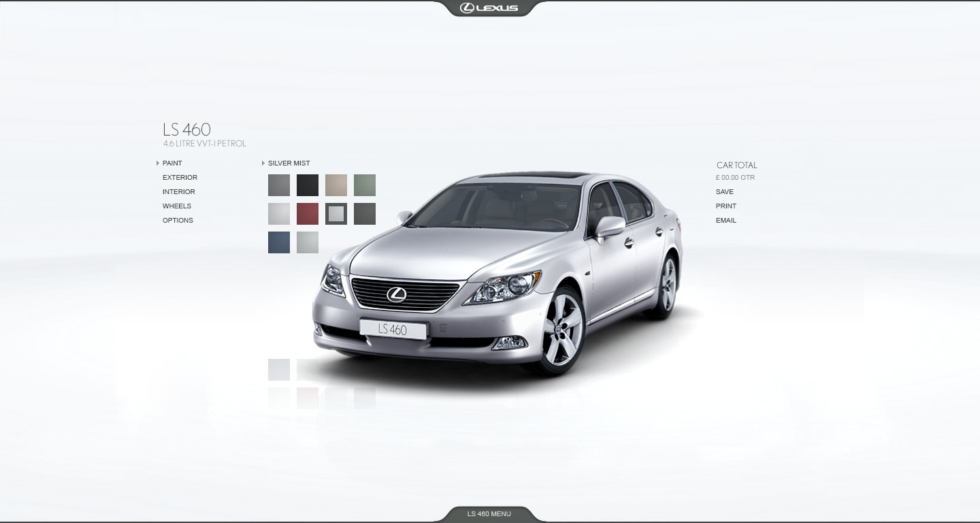
Task: Click the 4.6 LITRE VVT-I PETROL subtitle
Action: pos(205,144)
